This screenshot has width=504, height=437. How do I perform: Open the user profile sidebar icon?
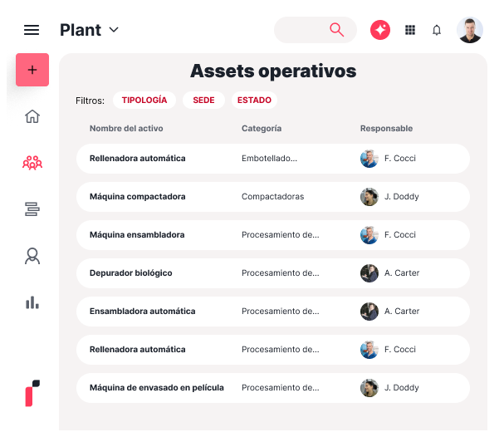(x=32, y=256)
